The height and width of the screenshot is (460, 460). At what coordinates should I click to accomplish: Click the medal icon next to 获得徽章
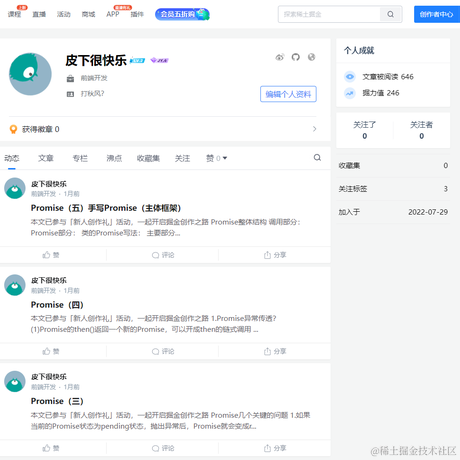click(x=13, y=129)
